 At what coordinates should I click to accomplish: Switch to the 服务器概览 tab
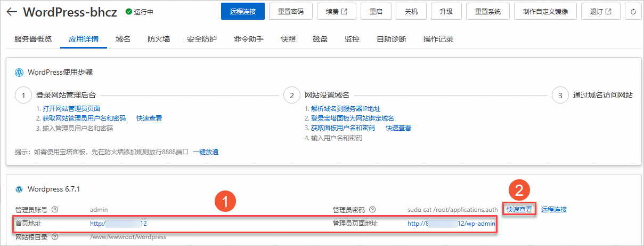click(33, 39)
